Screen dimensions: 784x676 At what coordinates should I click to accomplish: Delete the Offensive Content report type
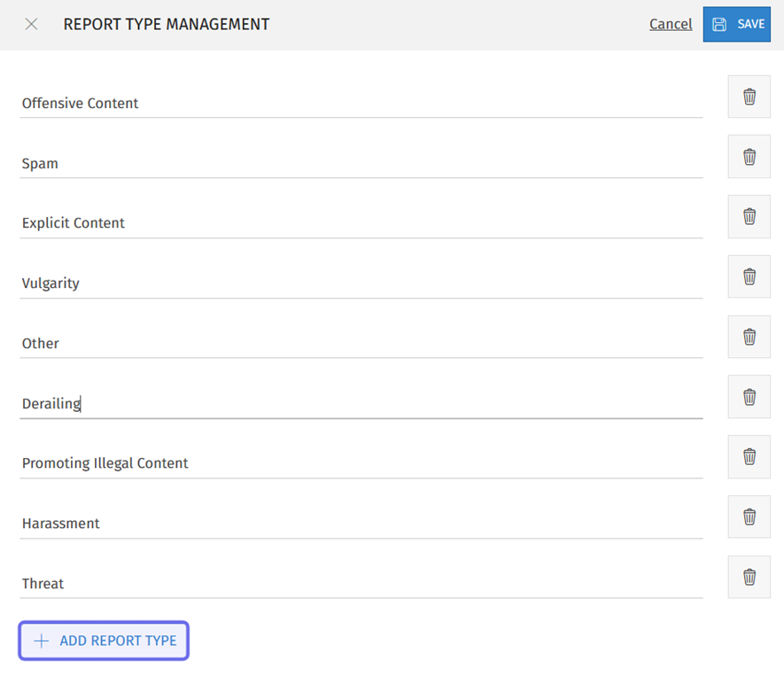tap(749, 97)
